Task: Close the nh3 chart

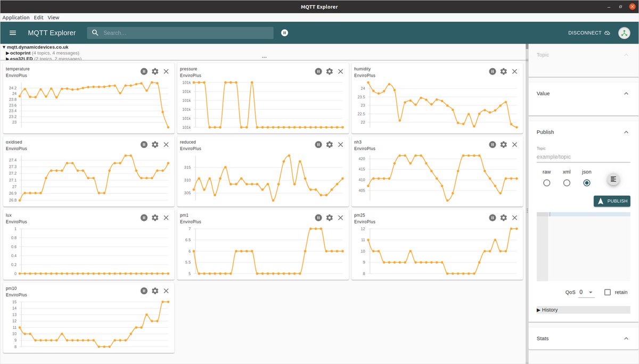Action: pyautogui.click(x=514, y=144)
